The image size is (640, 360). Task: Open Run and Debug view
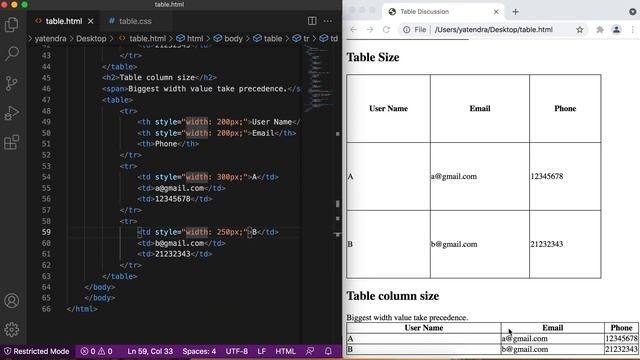tap(11, 113)
